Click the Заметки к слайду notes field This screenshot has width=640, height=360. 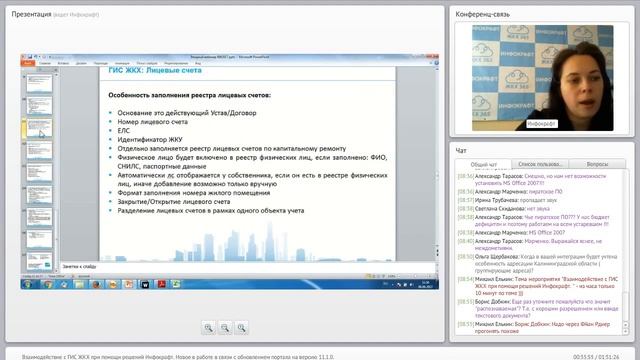tap(247, 267)
